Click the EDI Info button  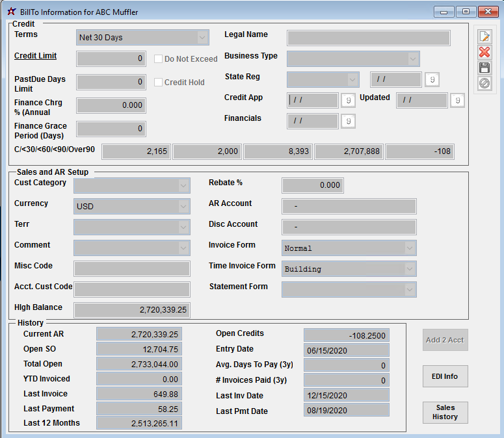pyautogui.click(x=445, y=376)
